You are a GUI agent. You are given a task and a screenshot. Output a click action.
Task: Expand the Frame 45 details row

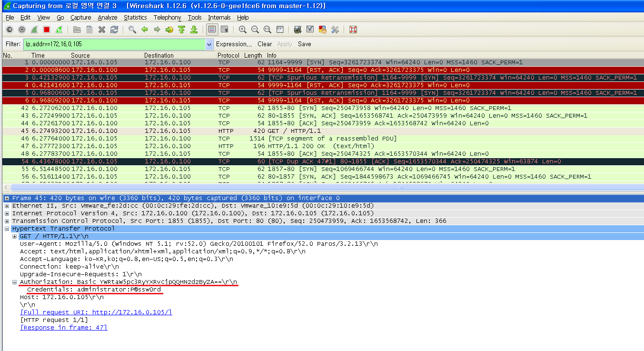(7, 198)
